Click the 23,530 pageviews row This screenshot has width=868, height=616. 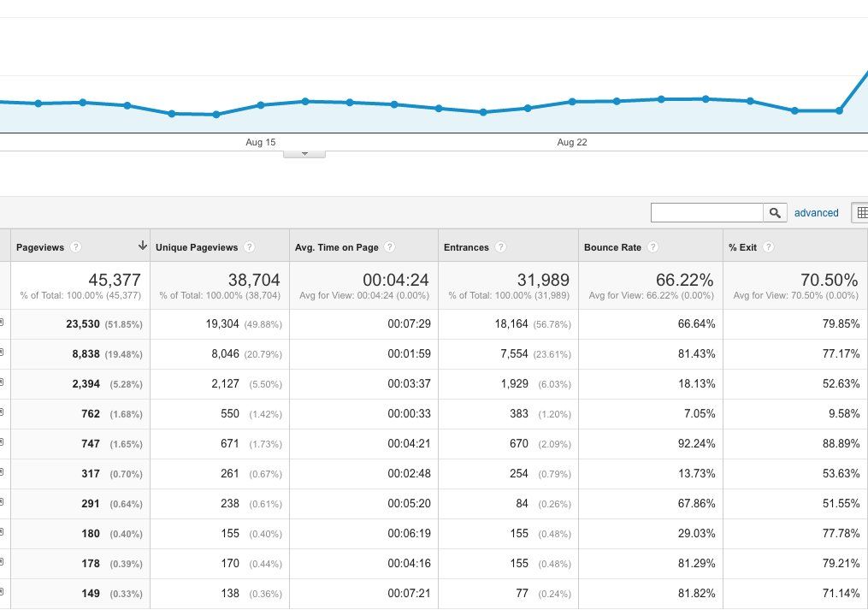(x=434, y=324)
